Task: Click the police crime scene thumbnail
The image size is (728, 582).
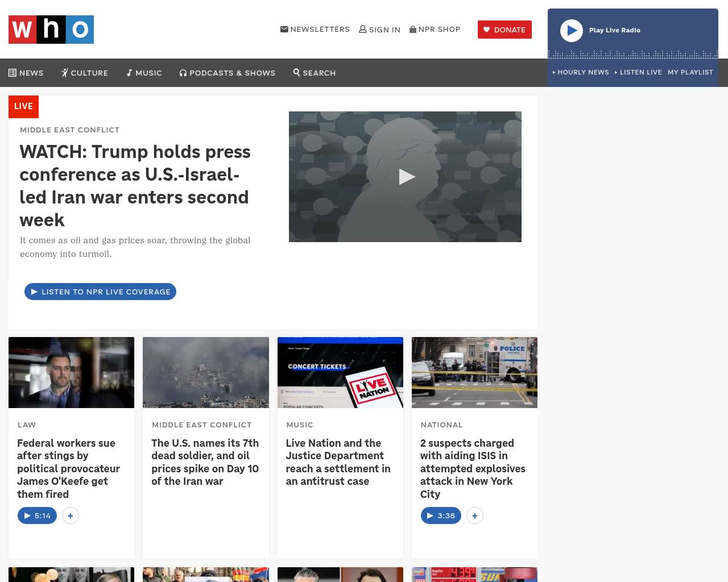Action: [x=474, y=372]
